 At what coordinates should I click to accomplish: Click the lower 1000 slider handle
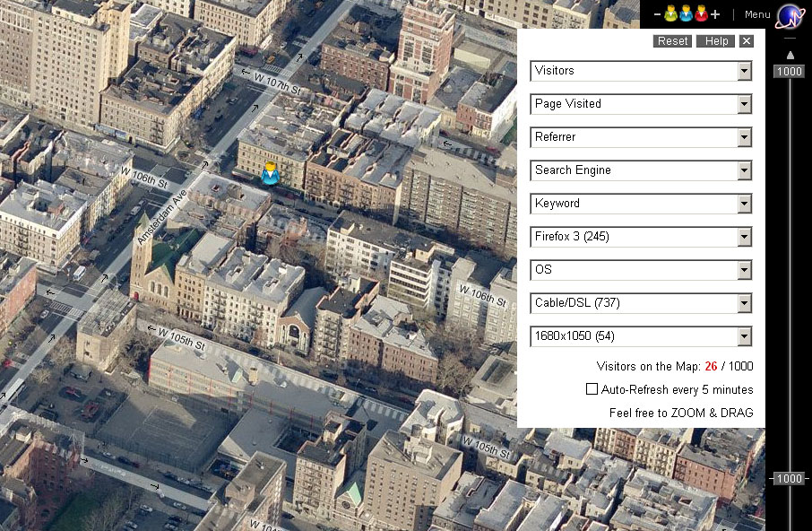click(x=789, y=479)
